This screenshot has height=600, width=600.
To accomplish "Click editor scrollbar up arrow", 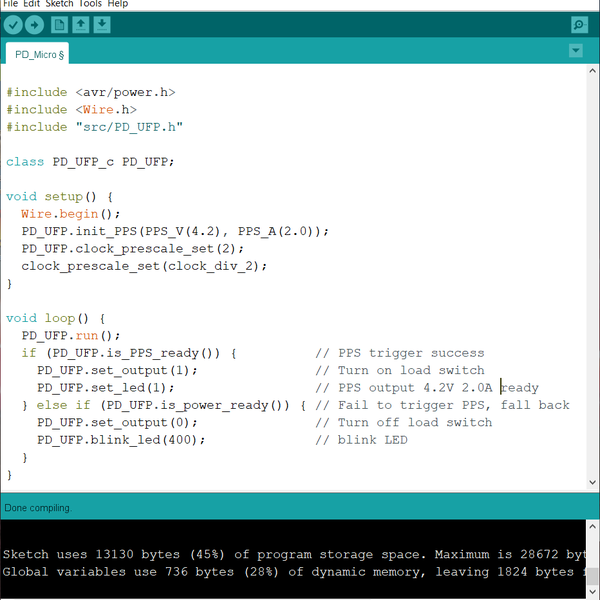I will [592, 71].
